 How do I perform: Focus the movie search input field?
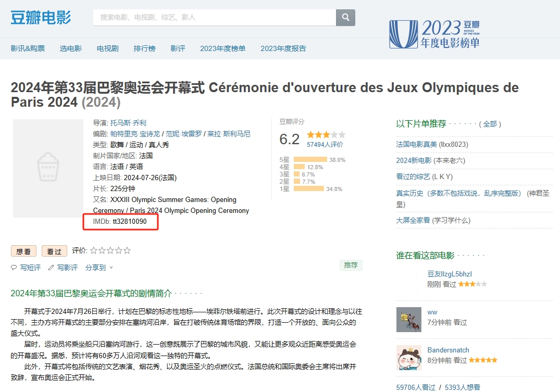pyautogui.click(x=214, y=17)
